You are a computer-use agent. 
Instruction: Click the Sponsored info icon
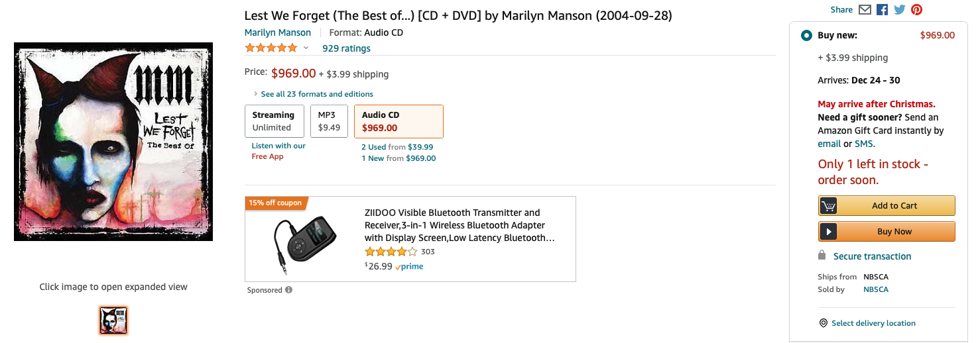(x=288, y=290)
